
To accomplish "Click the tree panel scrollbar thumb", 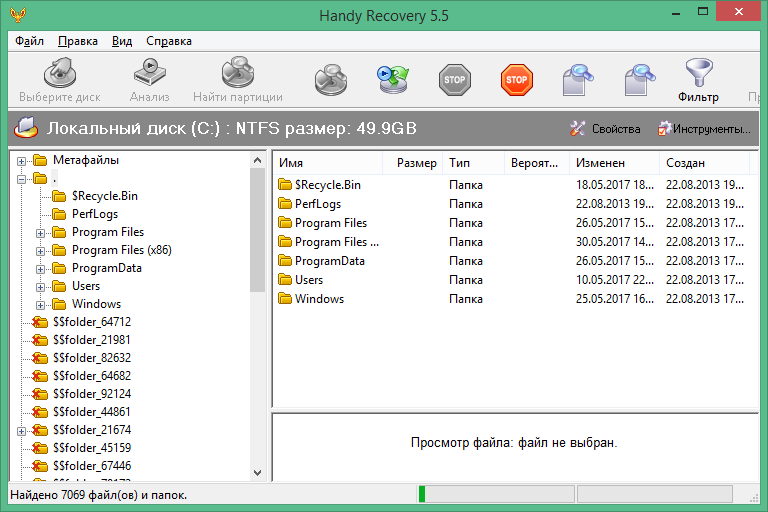I will click(258, 230).
